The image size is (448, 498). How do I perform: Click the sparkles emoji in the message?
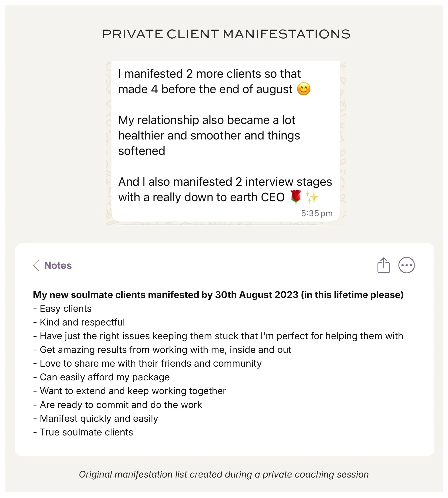(312, 197)
